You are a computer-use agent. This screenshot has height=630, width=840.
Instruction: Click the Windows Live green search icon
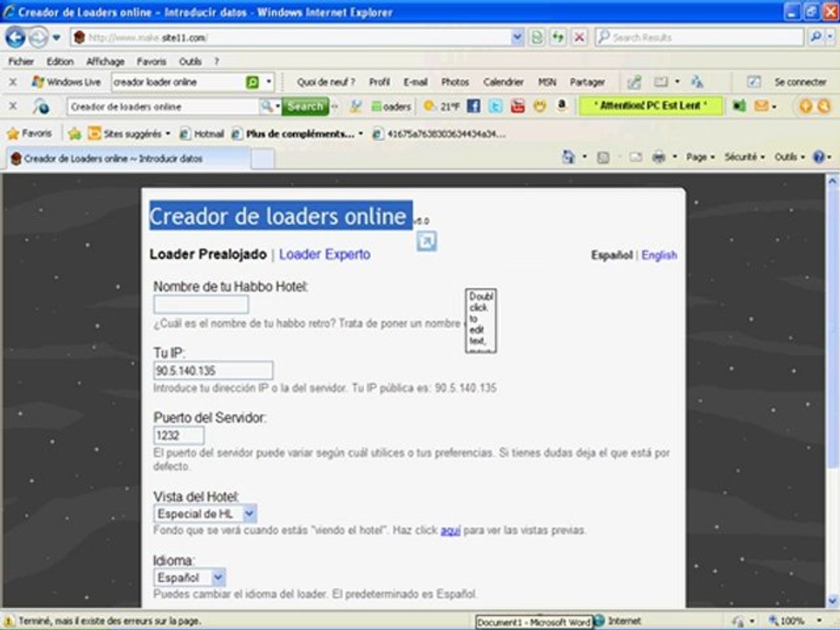[252, 82]
